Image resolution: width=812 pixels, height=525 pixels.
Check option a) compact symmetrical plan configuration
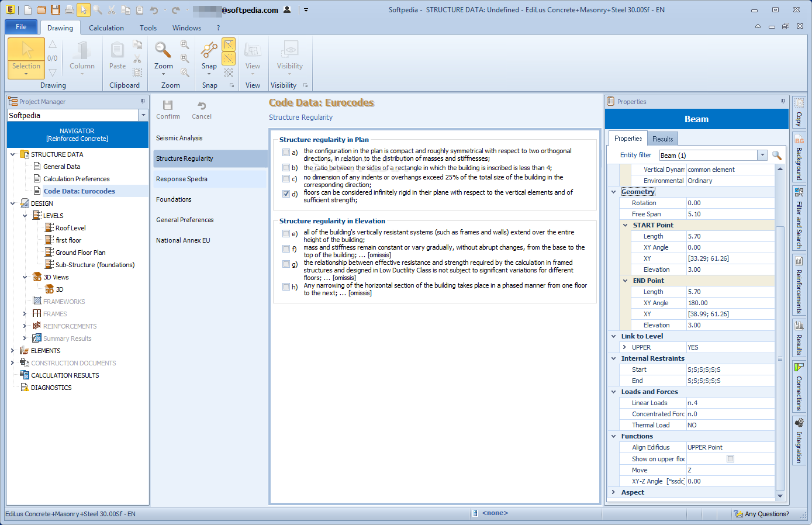click(x=286, y=152)
